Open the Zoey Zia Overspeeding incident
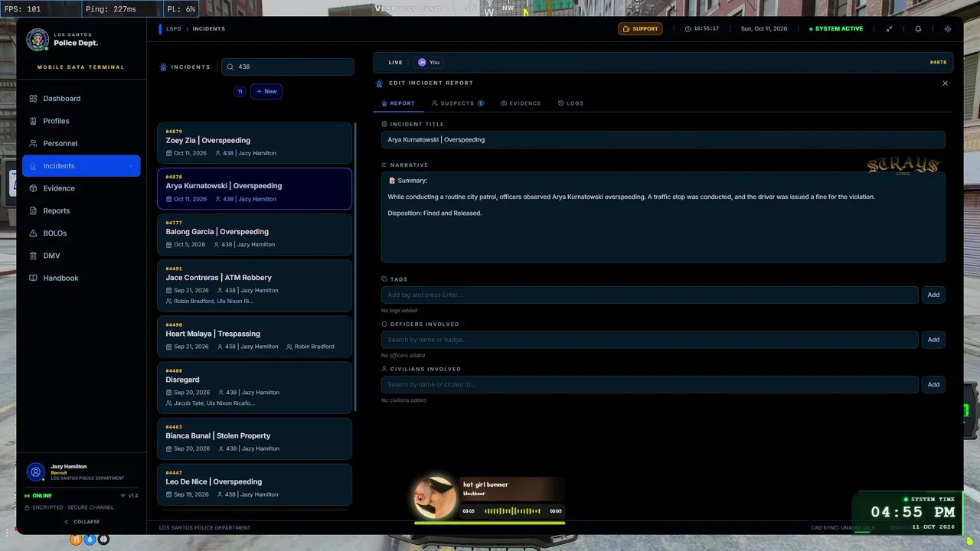The width and height of the screenshot is (980, 551). coord(255,143)
